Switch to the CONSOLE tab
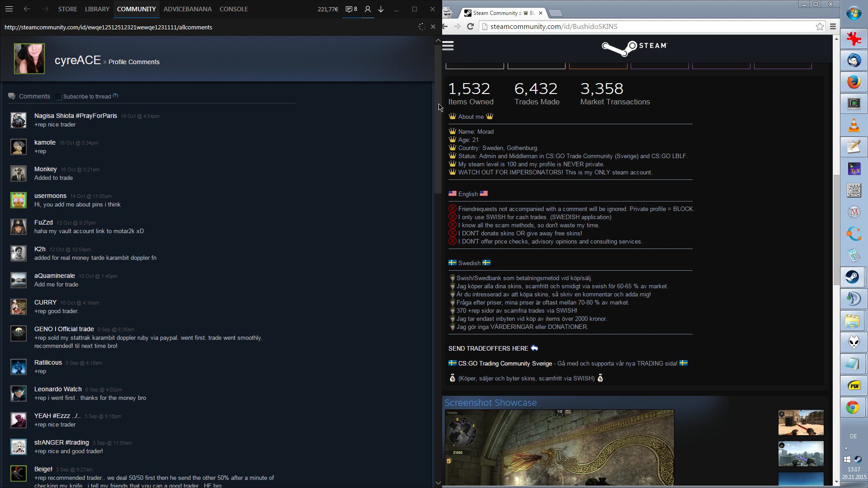The width and height of the screenshot is (868, 488). point(233,9)
